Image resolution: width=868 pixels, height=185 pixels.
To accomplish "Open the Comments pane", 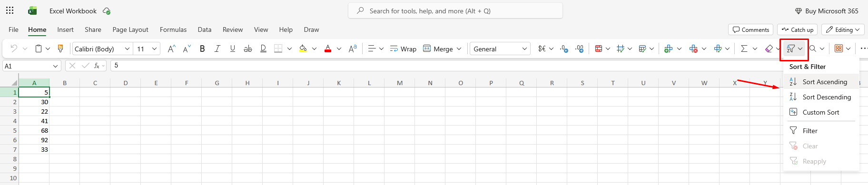I will coord(750,29).
